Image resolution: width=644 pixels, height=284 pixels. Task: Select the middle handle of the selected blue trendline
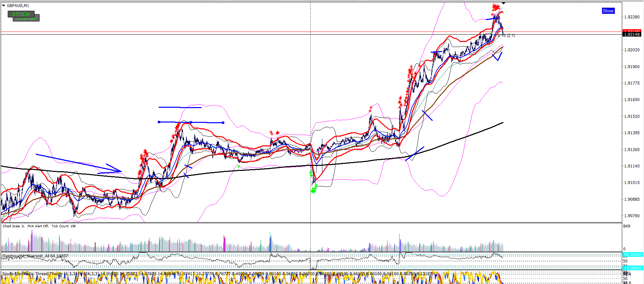pyautogui.click(x=191, y=122)
